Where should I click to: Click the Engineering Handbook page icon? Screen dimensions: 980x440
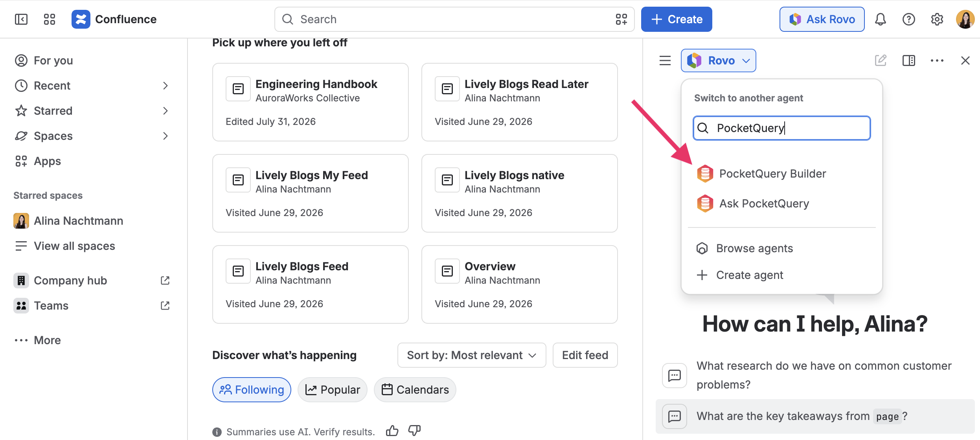point(238,89)
